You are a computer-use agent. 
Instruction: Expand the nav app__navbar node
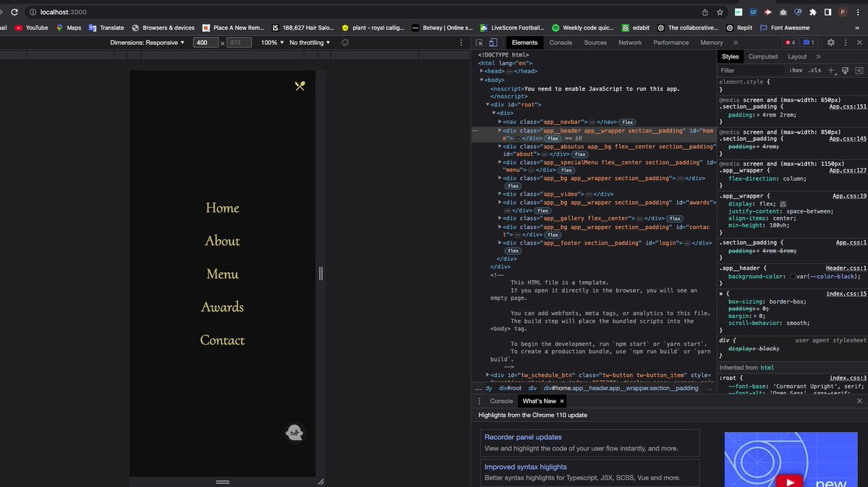tap(500, 122)
